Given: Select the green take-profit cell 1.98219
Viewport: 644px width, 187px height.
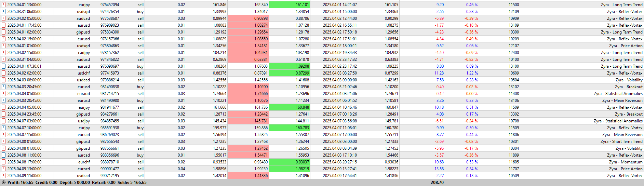Looking at the screenshot, I should coord(290,169).
